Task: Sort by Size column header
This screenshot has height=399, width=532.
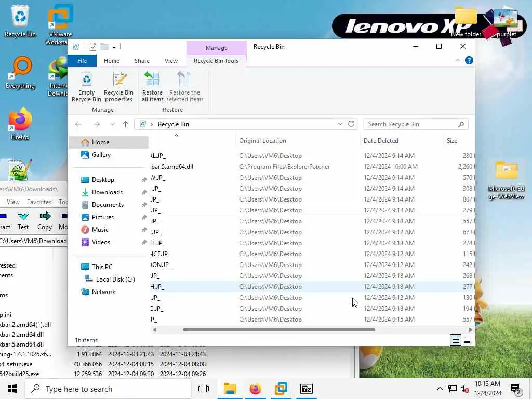Action: pos(452,140)
